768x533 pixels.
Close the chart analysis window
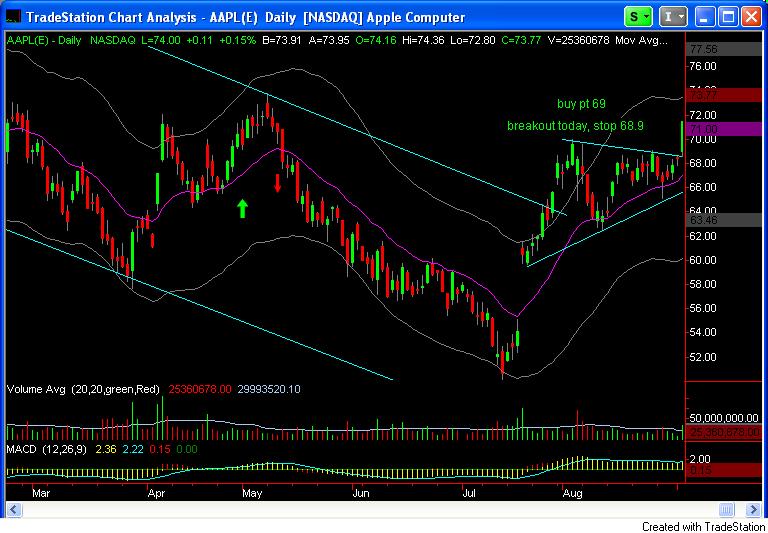[x=751, y=18]
